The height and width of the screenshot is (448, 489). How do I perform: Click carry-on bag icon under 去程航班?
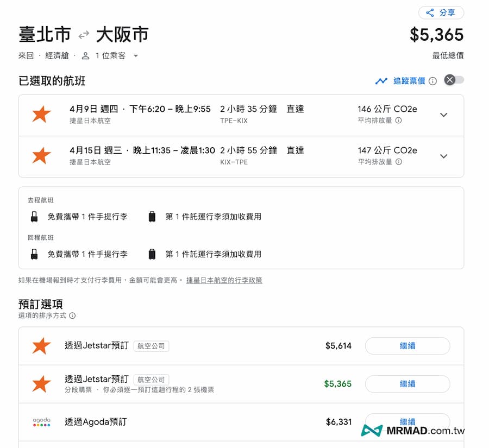pos(34,216)
